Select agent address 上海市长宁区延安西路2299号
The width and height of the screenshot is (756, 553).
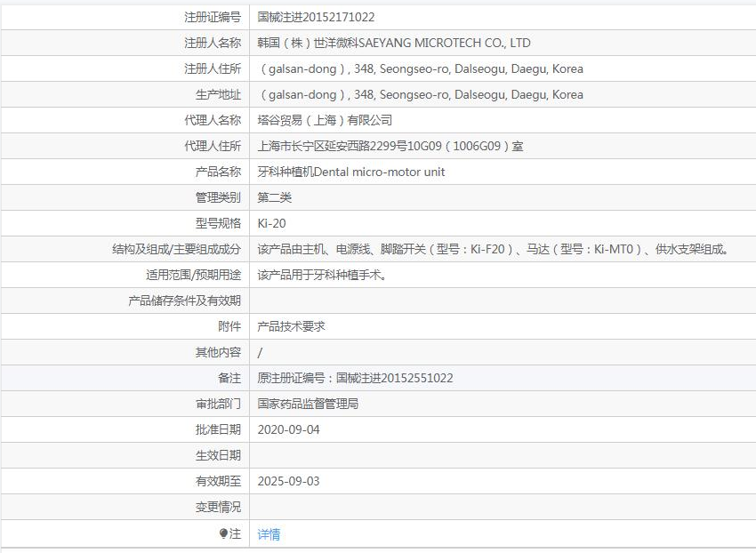click(333, 146)
